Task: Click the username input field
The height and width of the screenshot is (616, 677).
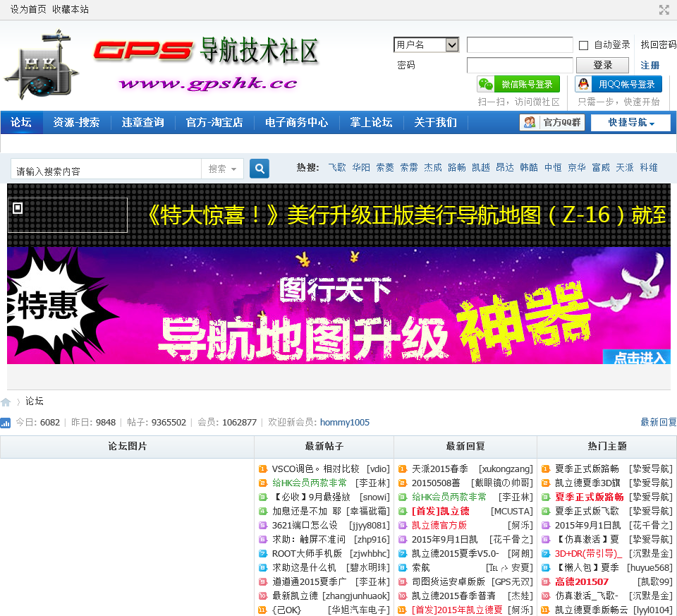Action: click(520, 44)
